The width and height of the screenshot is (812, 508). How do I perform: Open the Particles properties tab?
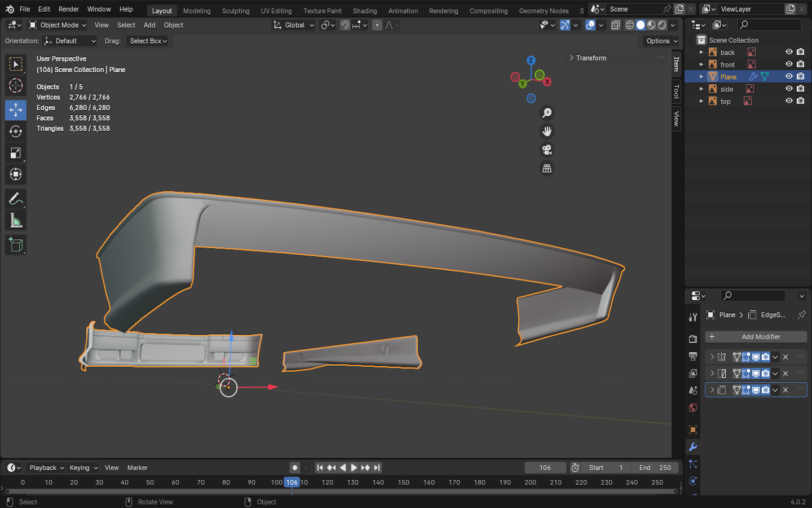click(x=693, y=464)
